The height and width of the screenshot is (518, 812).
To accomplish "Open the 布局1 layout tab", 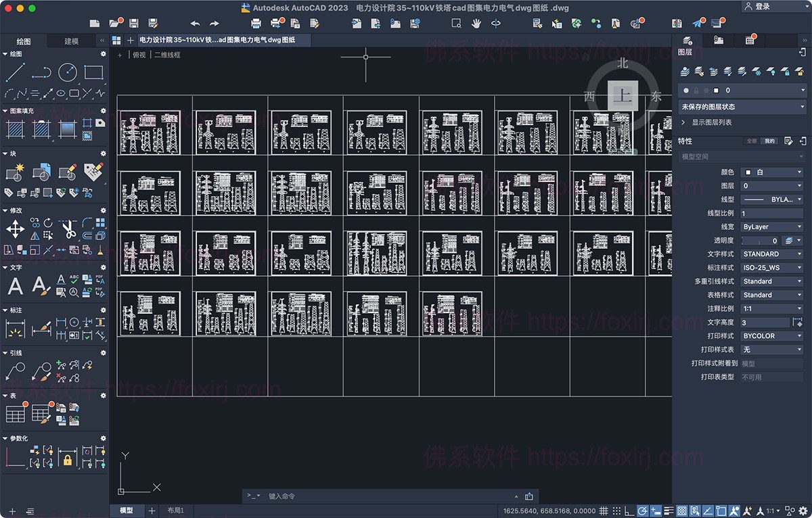I will click(x=176, y=510).
